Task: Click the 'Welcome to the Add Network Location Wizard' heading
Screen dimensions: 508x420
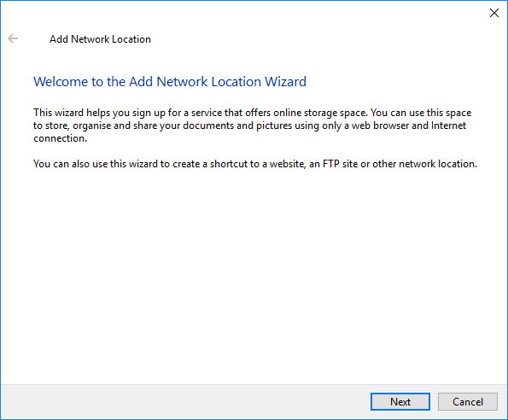Action: click(x=170, y=82)
